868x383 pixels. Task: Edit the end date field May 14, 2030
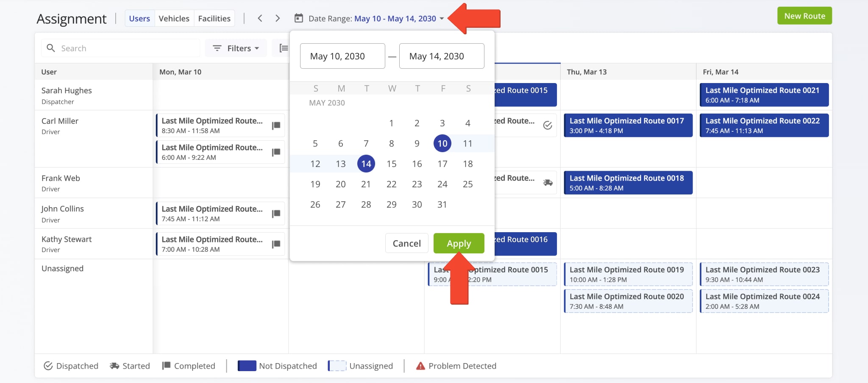[442, 56]
